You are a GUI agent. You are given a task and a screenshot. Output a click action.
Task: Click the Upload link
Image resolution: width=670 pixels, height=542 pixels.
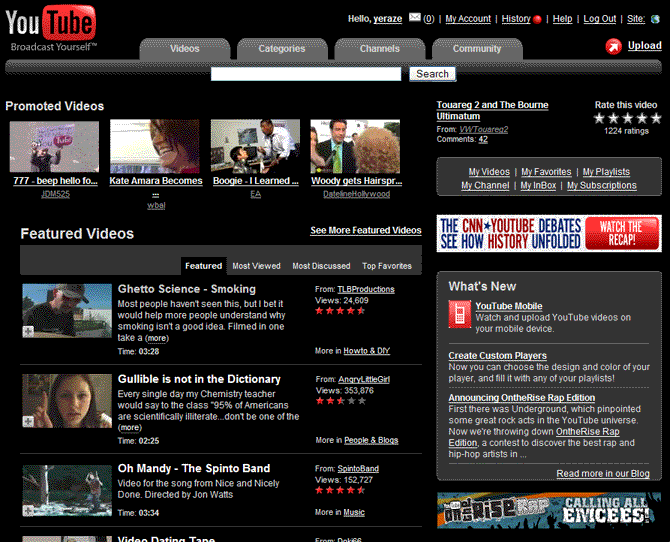(644, 46)
